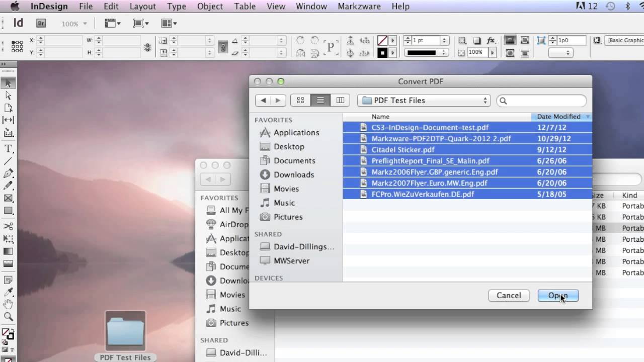Click the Flip Horizontal icon
The height and width of the screenshot is (362, 644).
(300, 52)
